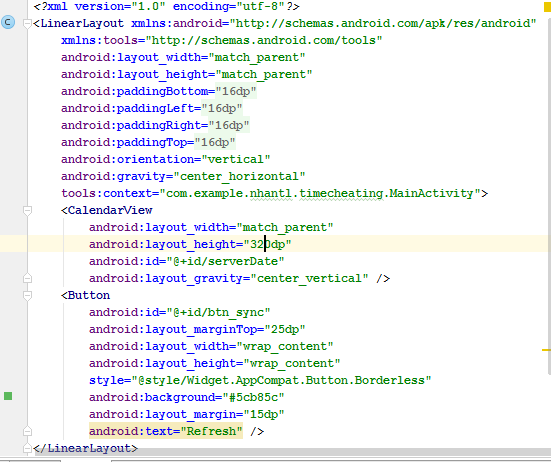Click the yellow inspection status indicator in the top-right corner
Screen dimensions: 551x462
(547, 7)
